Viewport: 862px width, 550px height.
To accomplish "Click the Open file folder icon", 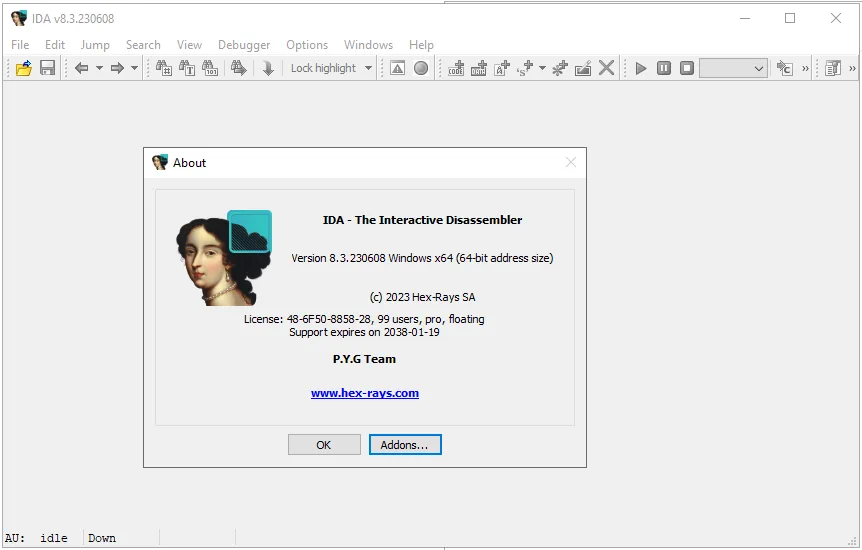I will [24, 68].
